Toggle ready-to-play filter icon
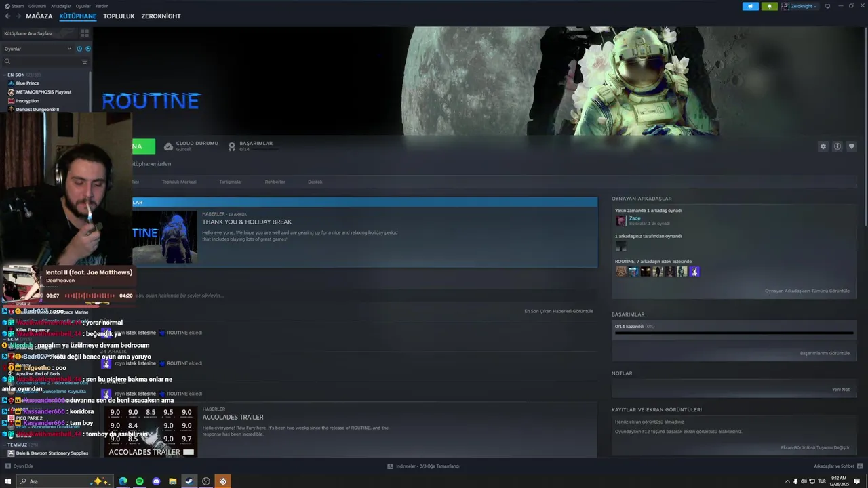Viewport: 868px width, 488px height. pos(88,49)
